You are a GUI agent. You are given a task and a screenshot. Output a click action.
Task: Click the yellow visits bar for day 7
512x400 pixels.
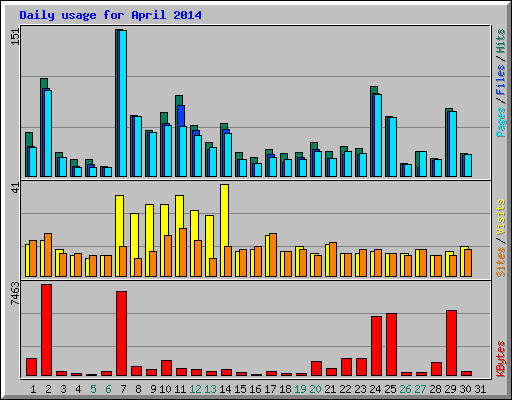(119, 221)
